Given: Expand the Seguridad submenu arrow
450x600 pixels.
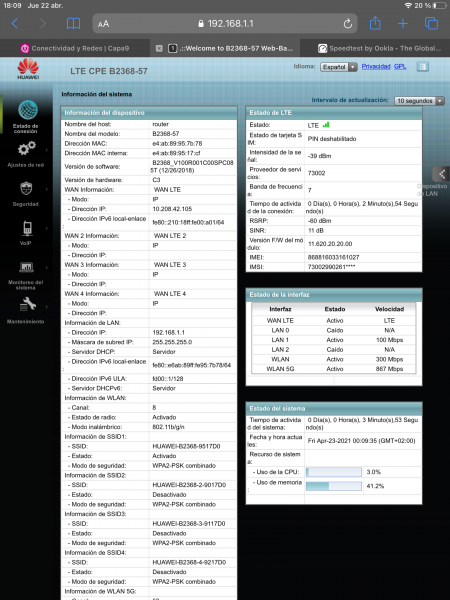Looking at the screenshot, I should click(47, 189).
